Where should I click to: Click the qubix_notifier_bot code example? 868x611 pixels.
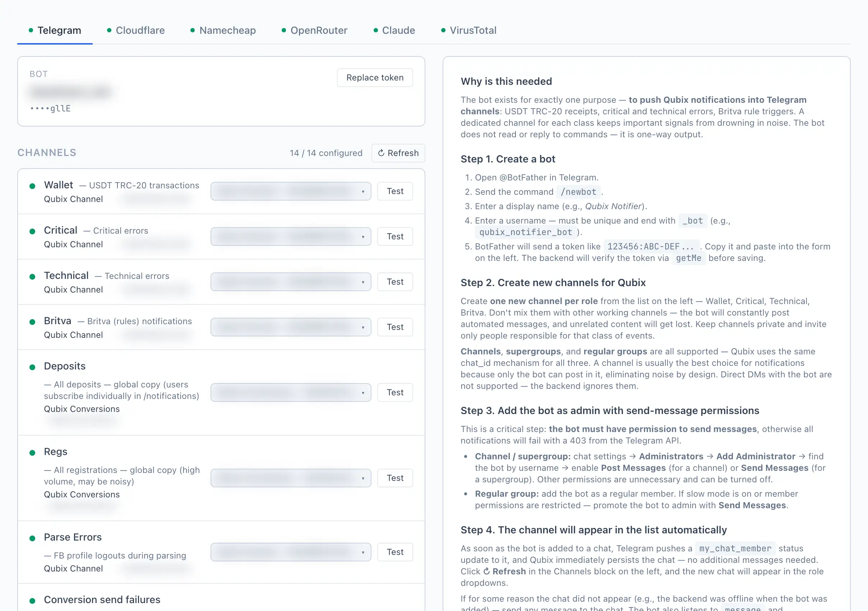(526, 232)
